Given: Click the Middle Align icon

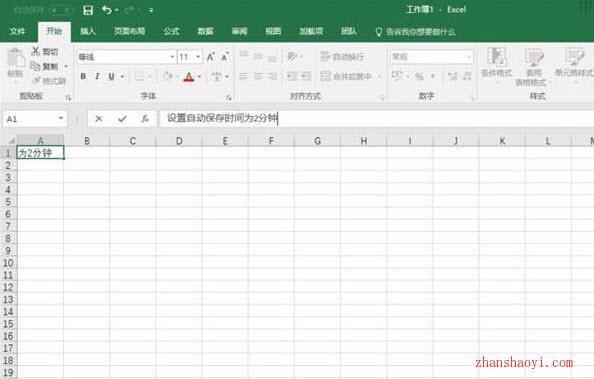Looking at the screenshot, I should (258, 56).
